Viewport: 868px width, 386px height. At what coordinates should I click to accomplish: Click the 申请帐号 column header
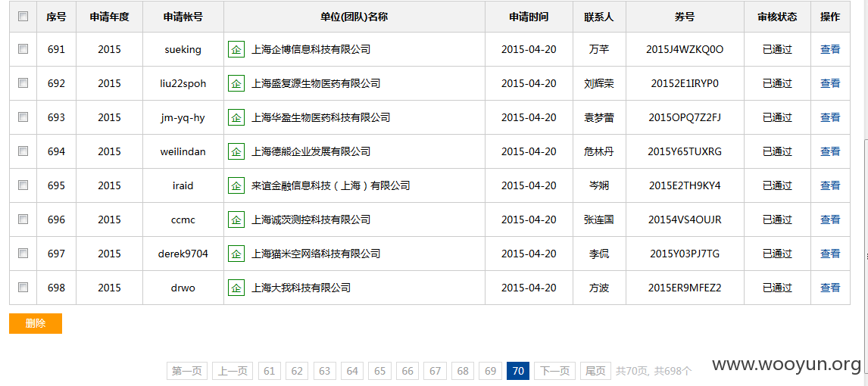click(183, 17)
